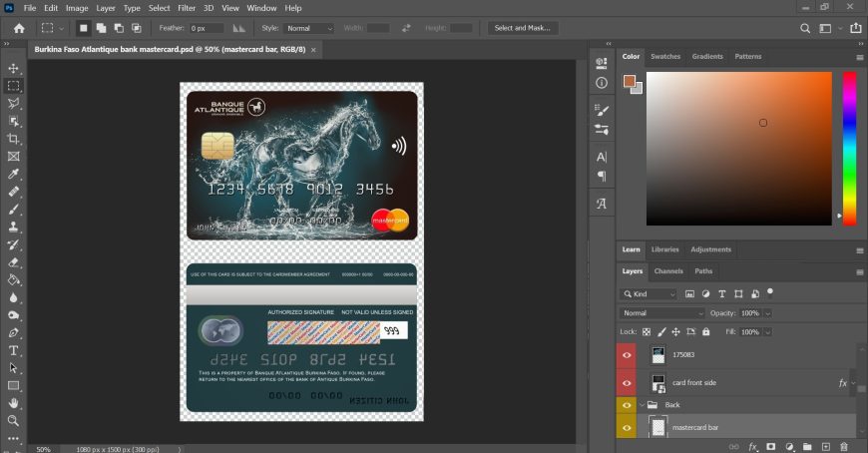Open the Style dropdown showing Normal
The height and width of the screenshot is (453, 868).
pyautogui.click(x=309, y=28)
